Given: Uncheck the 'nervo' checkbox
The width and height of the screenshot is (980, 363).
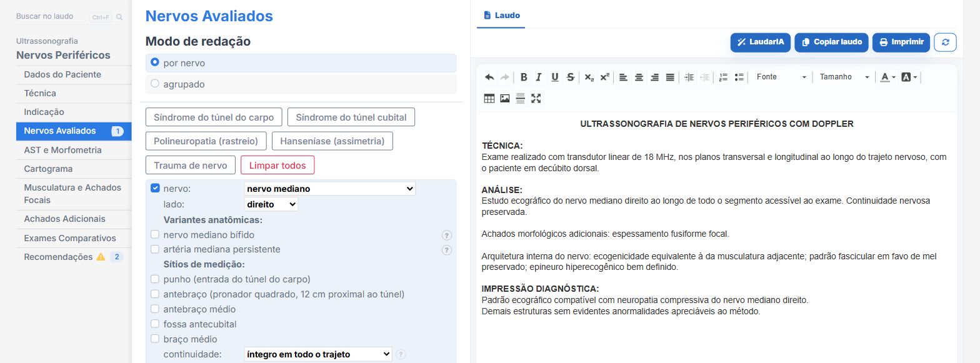Looking at the screenshot, I should click(x=155, y=188).
